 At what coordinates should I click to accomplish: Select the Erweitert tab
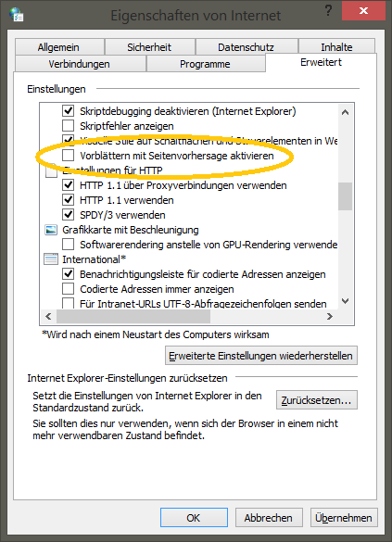coord(322,63)
